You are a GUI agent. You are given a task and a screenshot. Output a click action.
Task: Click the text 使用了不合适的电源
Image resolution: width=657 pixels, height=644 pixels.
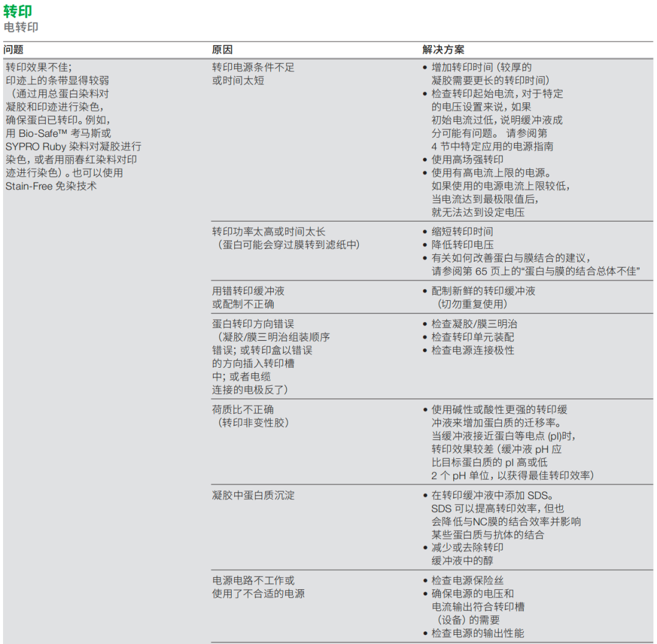[259, 593]
